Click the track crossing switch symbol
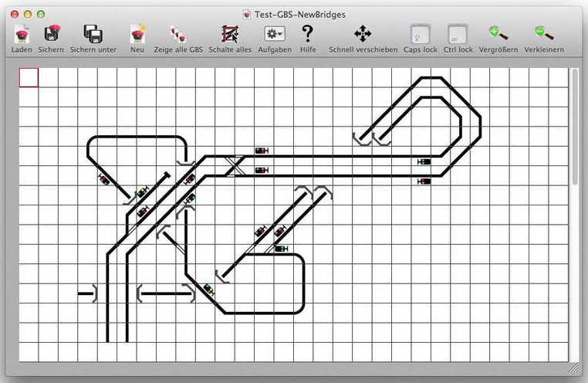 pos(235,166)
